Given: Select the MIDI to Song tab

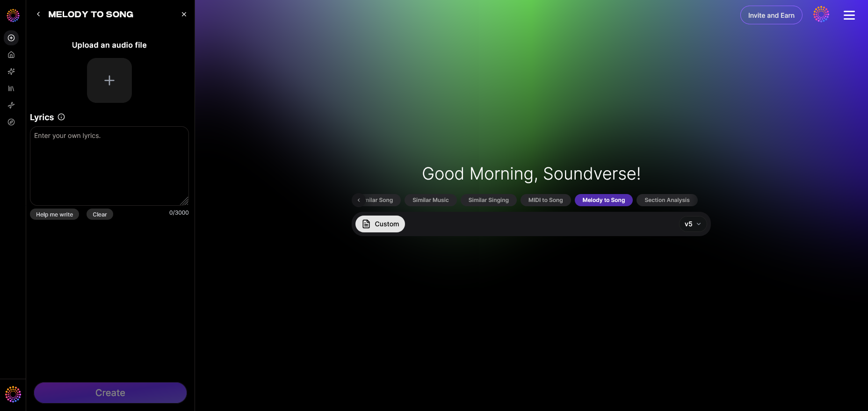Looking at the screenshot, I should pos(546,200).
